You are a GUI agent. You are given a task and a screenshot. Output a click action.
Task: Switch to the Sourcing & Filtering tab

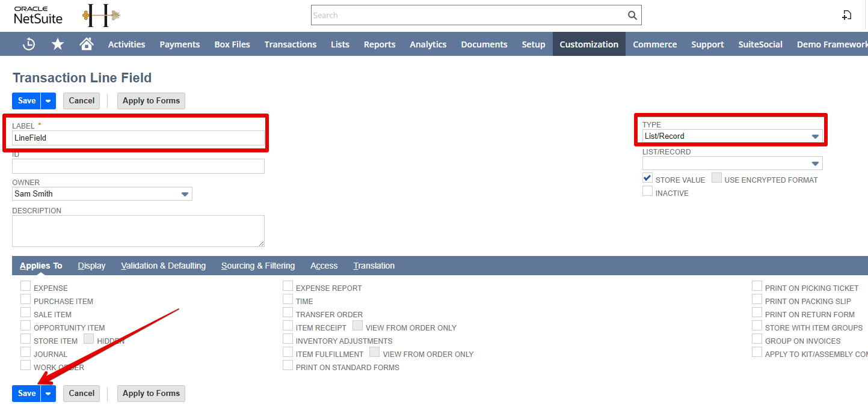pyautogui.click(x=257, y=266)
